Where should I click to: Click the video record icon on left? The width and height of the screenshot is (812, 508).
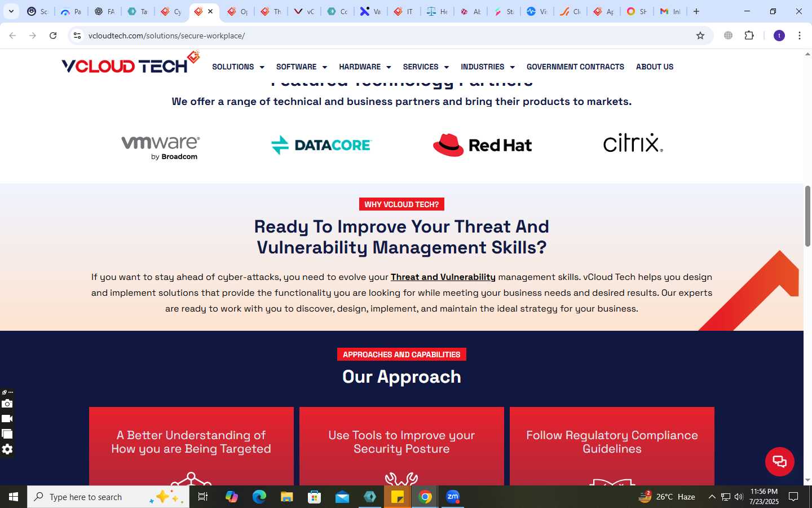pos(7,419)
